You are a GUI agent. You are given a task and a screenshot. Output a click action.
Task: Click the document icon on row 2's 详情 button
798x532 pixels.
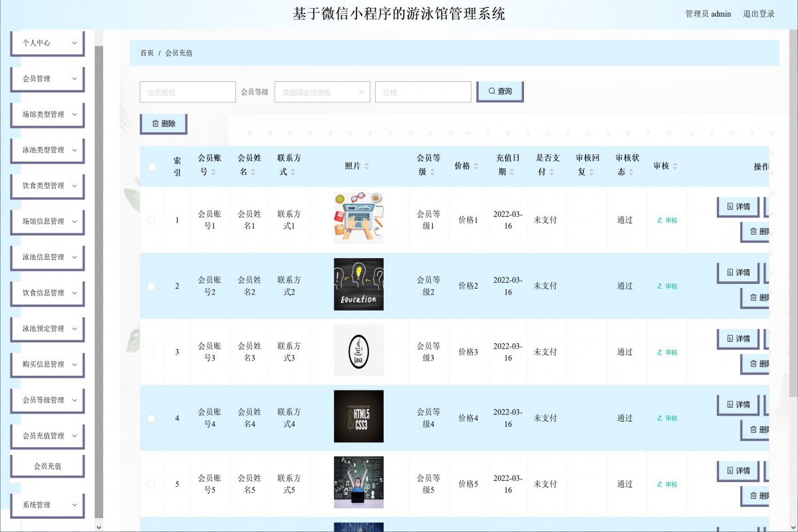coord(729,273)
